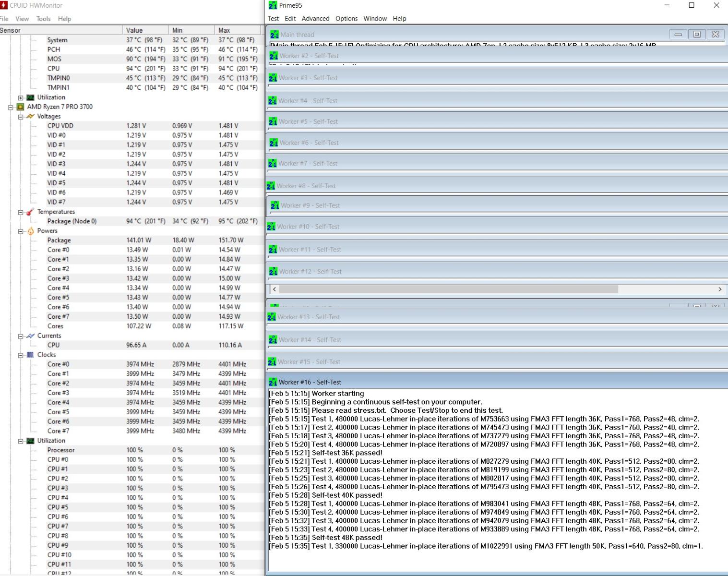Click the Value column header
Viewport: 728px width, 576px height.
click(x=145, y=30)
